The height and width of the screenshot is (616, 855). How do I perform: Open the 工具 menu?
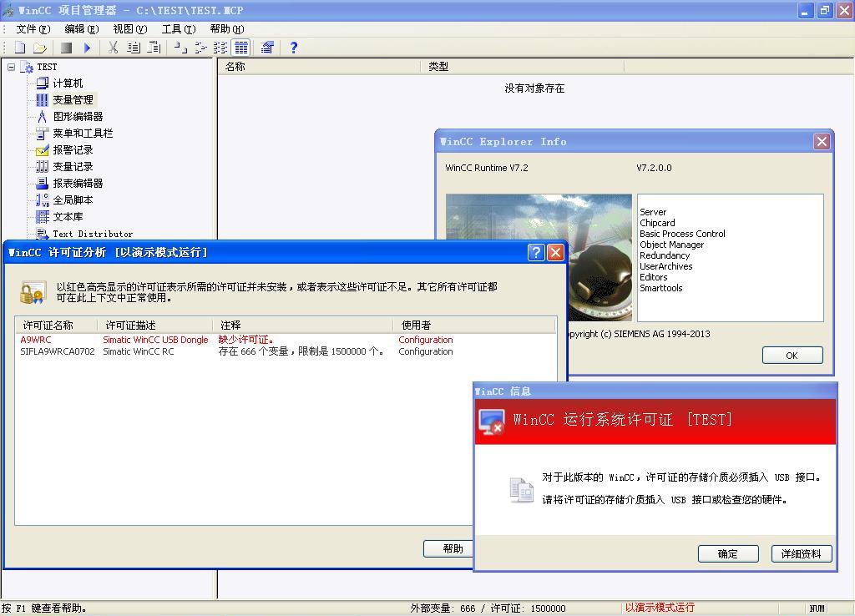coord(178,28)
